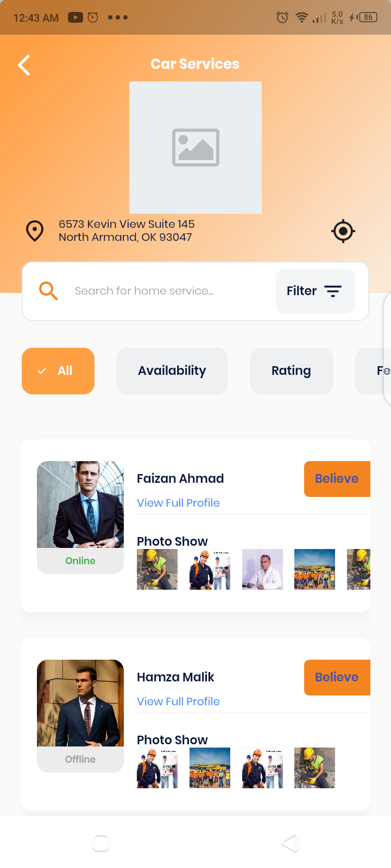Select the Availability filter chip

[172, 371]
